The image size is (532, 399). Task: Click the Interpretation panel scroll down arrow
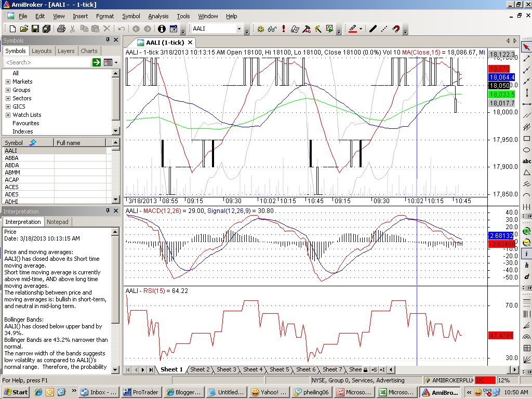click(x=115, y=370)
